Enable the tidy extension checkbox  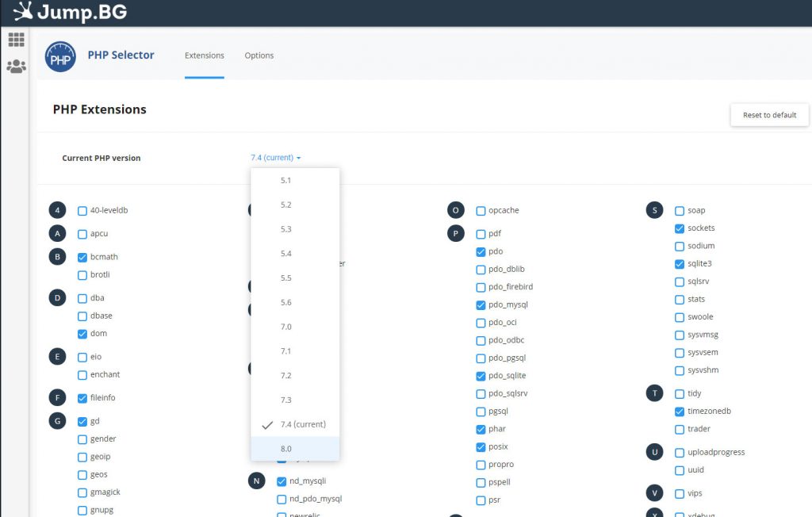click(678, 393)
